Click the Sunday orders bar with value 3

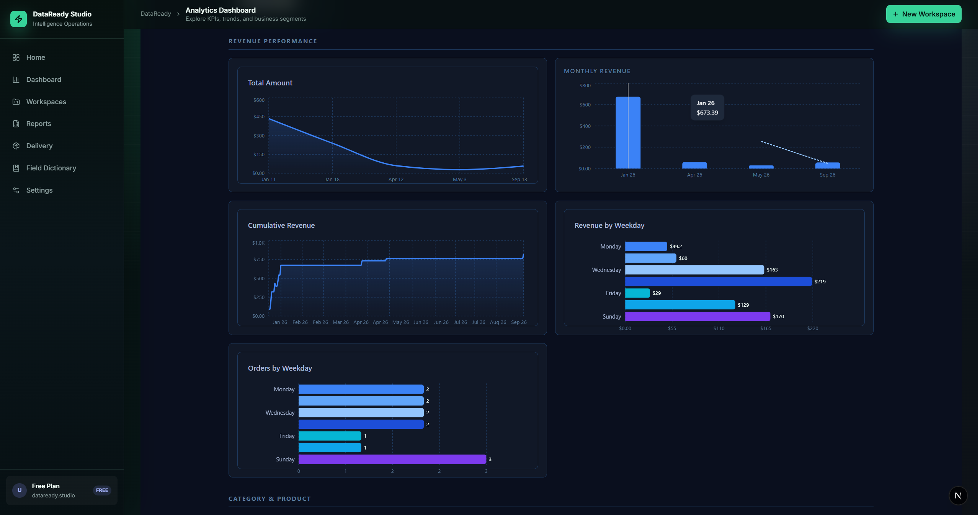[392, 459]
